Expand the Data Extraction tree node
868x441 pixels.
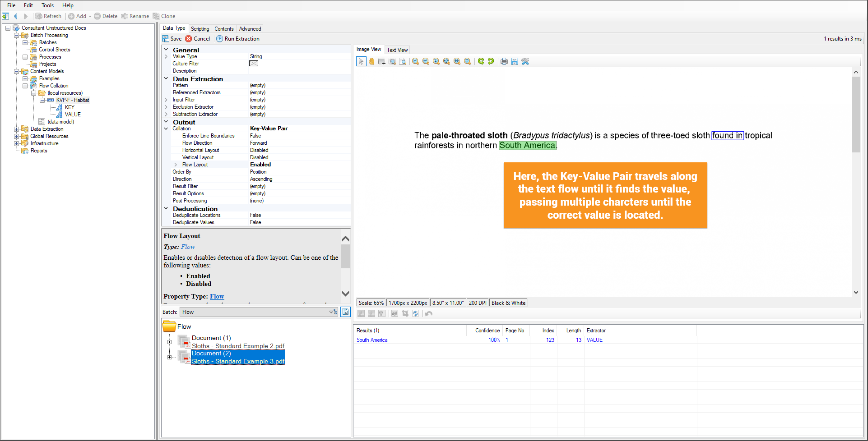tap(17, 129)
